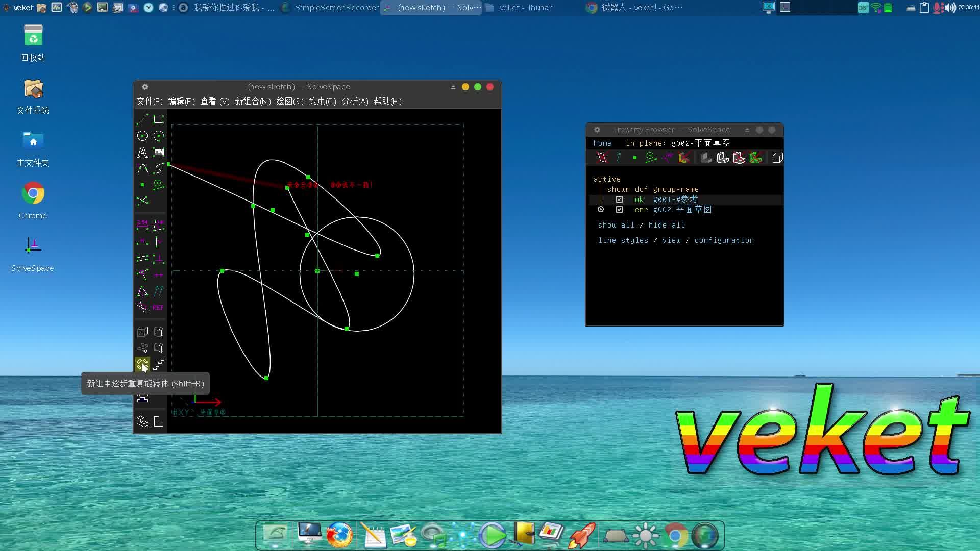This screenshot has height=551, width=980.
Task: Toggle triangle mesh visibility
Action: pos(755,158)
